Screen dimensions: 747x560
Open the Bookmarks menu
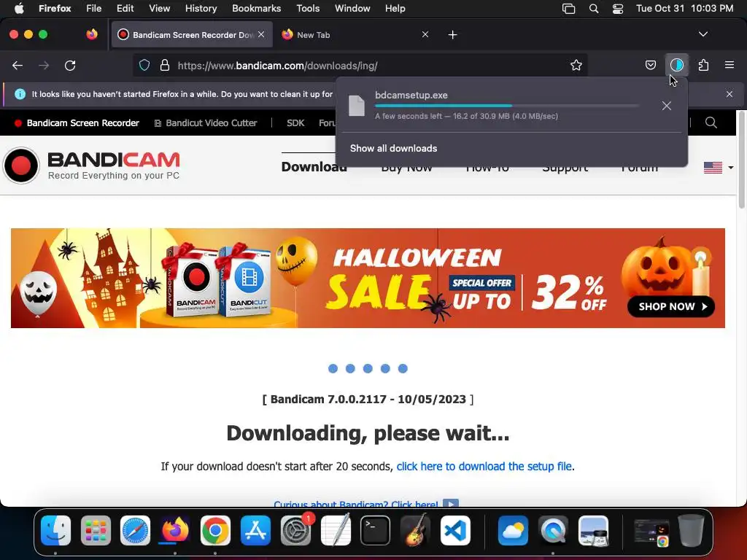256,9
